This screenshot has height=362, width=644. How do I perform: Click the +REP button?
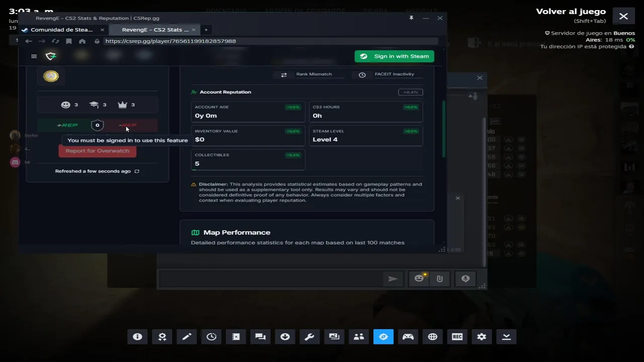click(66, 125)
